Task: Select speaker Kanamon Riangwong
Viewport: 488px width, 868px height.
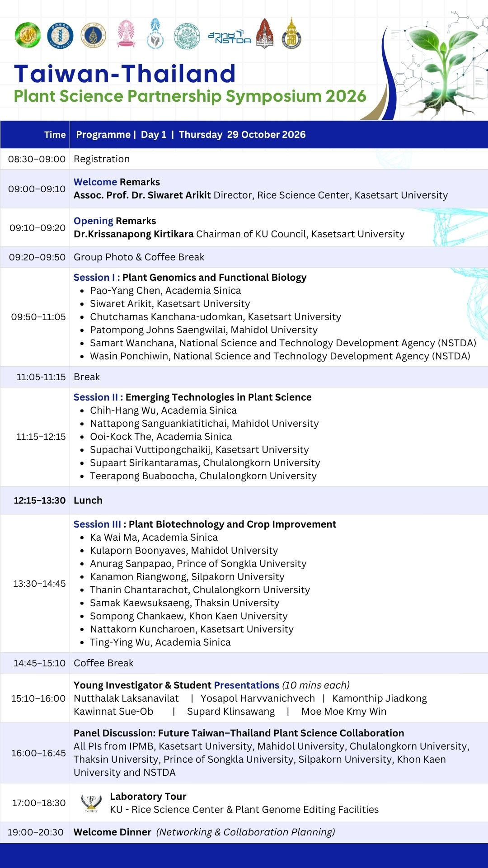Action: [x=187, y=577]
